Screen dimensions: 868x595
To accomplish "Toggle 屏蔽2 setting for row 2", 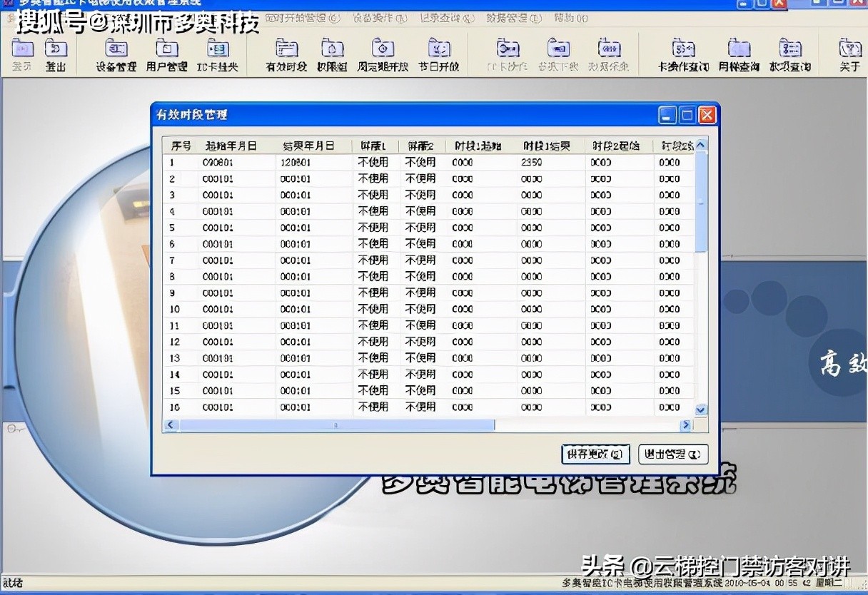I will pos(421,178).
